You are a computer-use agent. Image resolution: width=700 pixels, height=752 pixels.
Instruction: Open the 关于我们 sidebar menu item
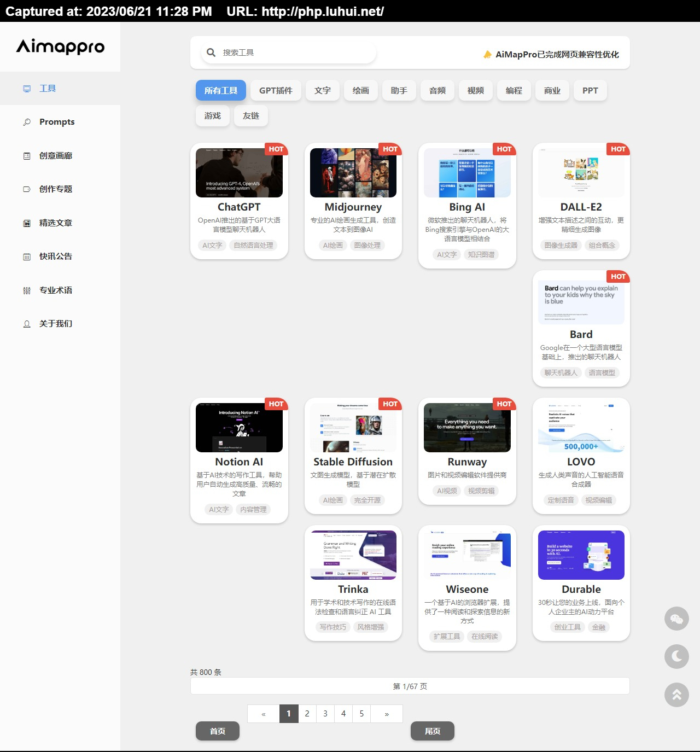click(x=60, y=324)
